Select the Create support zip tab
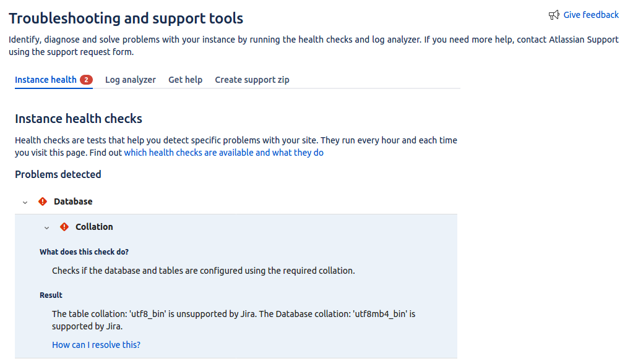Image resolution: width=625 pixels, height=364 pixels. pyautogui.click(x=252, y=80)
